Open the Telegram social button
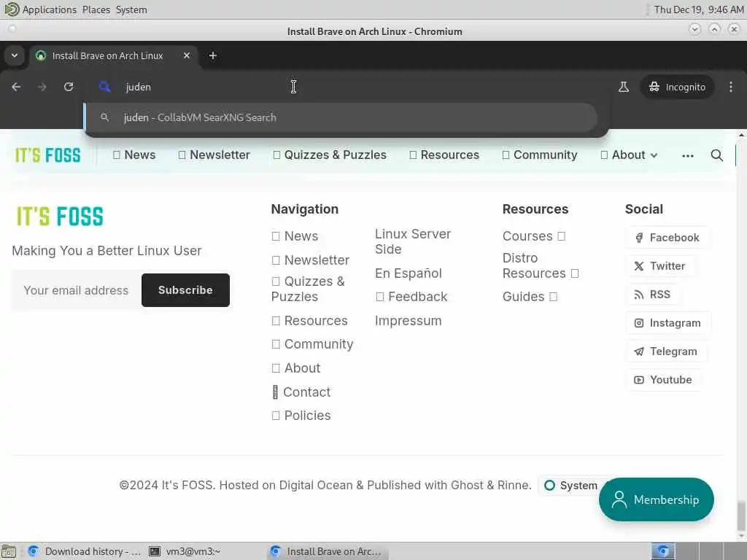The height and width of the screenshot is (560, 747). pos(665,351)
